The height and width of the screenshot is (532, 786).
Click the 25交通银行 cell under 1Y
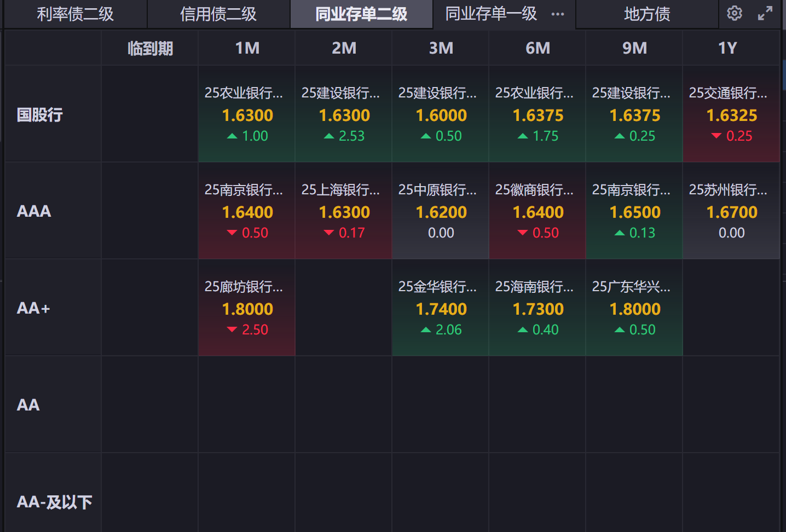[x=731, y=114]
